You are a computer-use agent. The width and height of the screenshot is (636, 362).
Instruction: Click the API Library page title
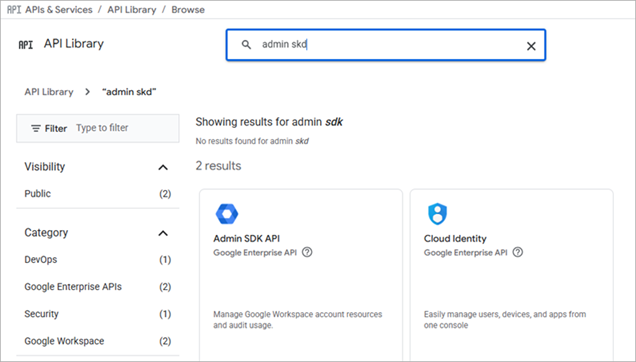(74, 44)
